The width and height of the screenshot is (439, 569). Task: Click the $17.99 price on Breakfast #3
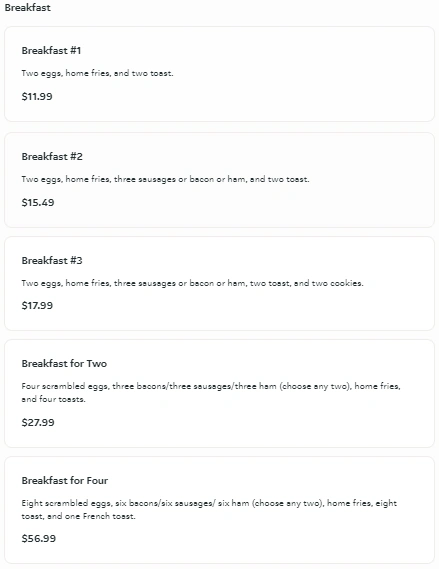click(x=37, y=306)
